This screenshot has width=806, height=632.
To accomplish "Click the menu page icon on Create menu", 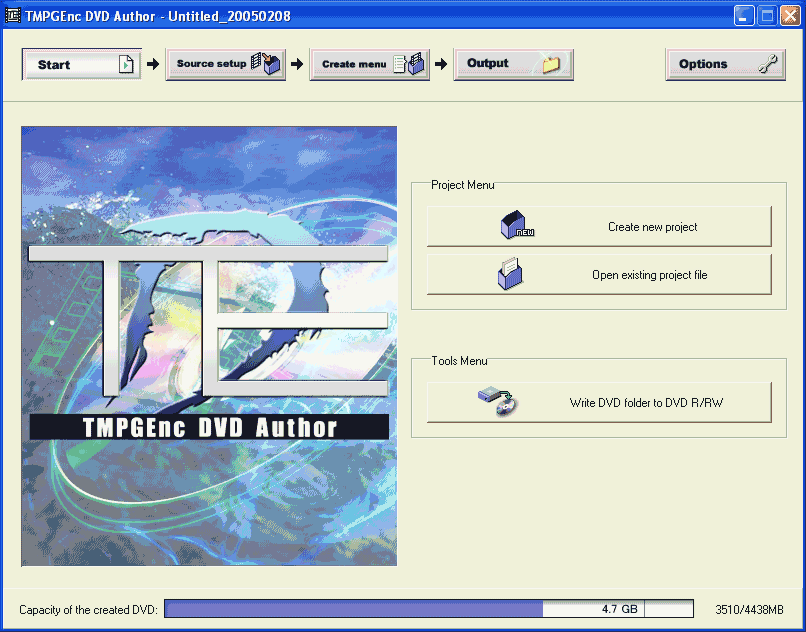I will tap(410, 64).
